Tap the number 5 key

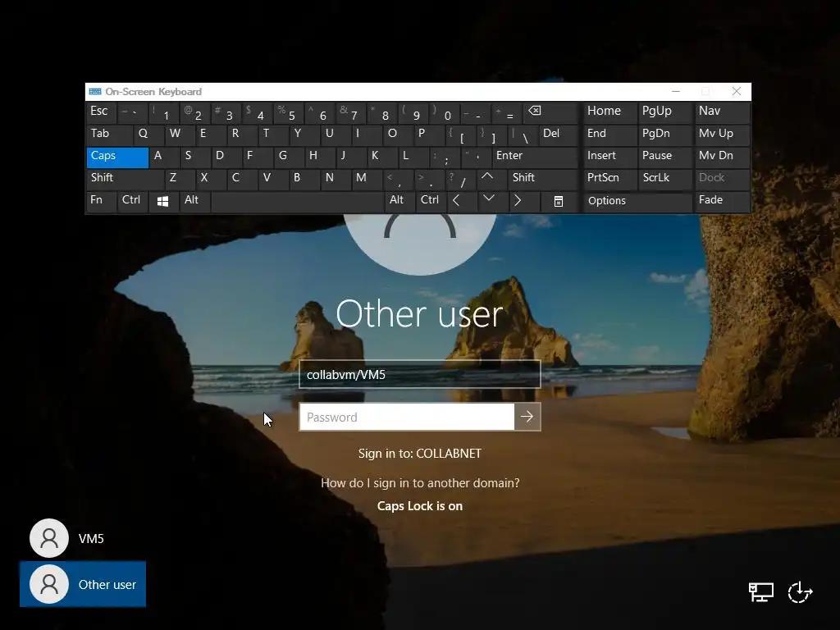pyautogui.click(x=288, y=112)
